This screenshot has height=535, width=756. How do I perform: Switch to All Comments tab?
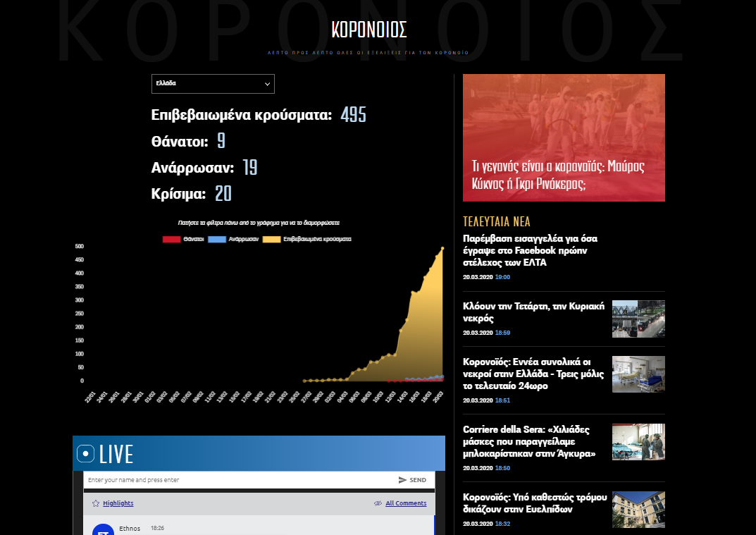pos(406,503)
